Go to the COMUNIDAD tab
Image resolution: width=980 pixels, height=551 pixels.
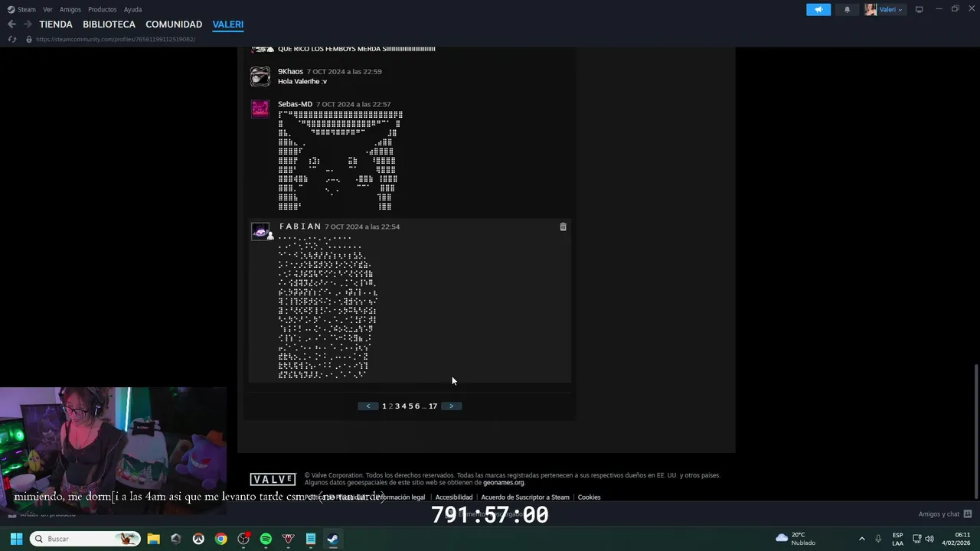coord(174,24)
